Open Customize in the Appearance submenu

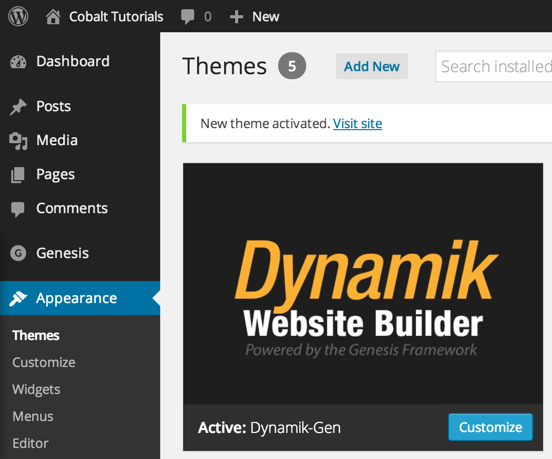coord(44,363)
